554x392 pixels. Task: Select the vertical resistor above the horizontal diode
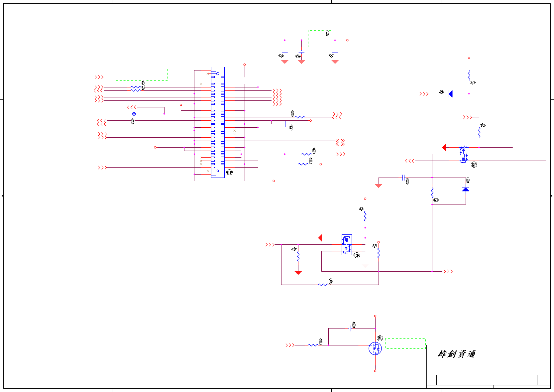(x=469, y=75)
